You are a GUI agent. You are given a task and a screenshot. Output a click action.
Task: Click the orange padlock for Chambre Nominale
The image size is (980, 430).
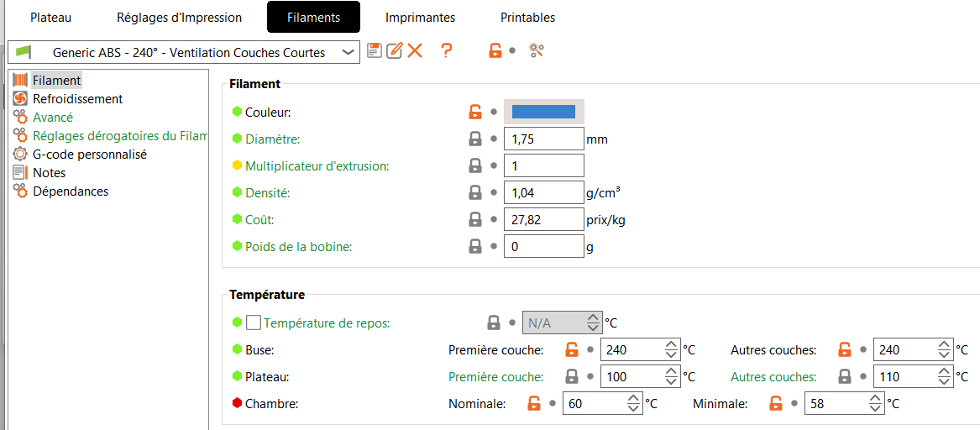tap(534, 404)
